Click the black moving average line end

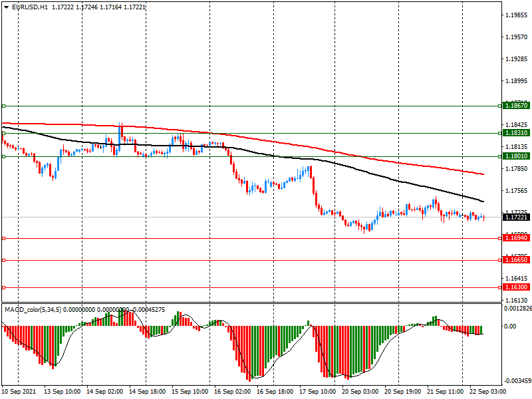tap(483, 201)
